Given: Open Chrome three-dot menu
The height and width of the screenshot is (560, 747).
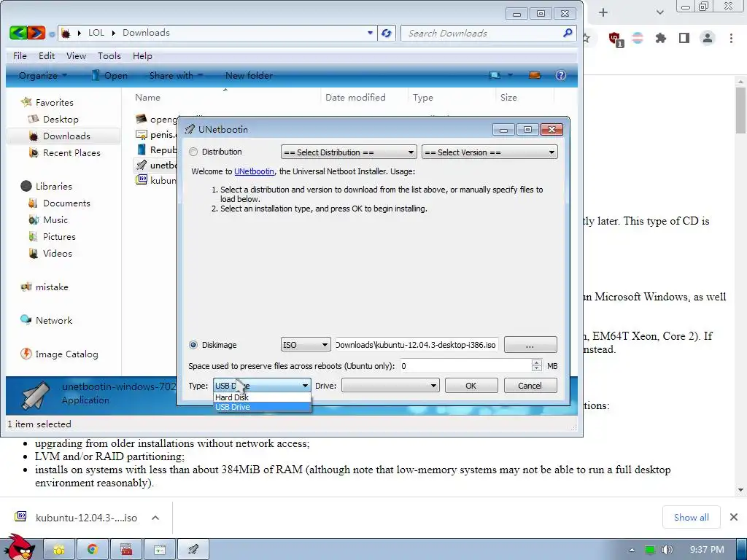Looking at the screenshot, I should pos(731,38).
